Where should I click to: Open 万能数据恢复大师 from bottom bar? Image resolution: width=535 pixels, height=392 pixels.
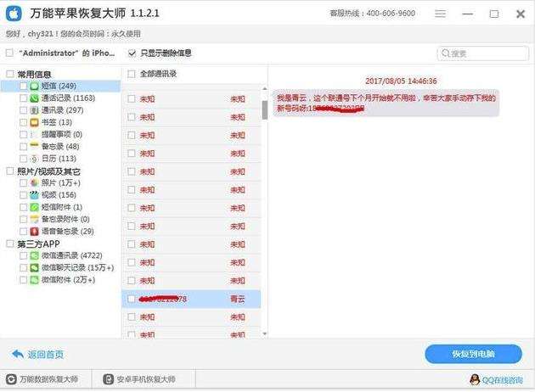click(x=48, y=379)
